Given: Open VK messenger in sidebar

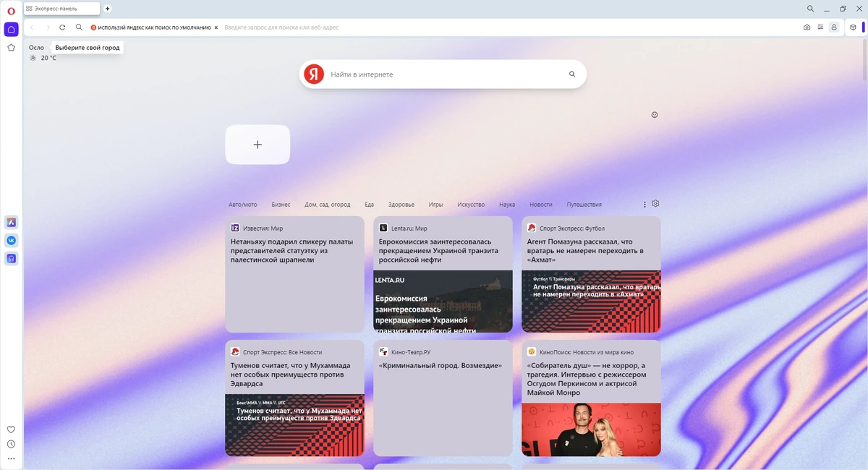Looking at the screenshot, I should coord(12,240).
